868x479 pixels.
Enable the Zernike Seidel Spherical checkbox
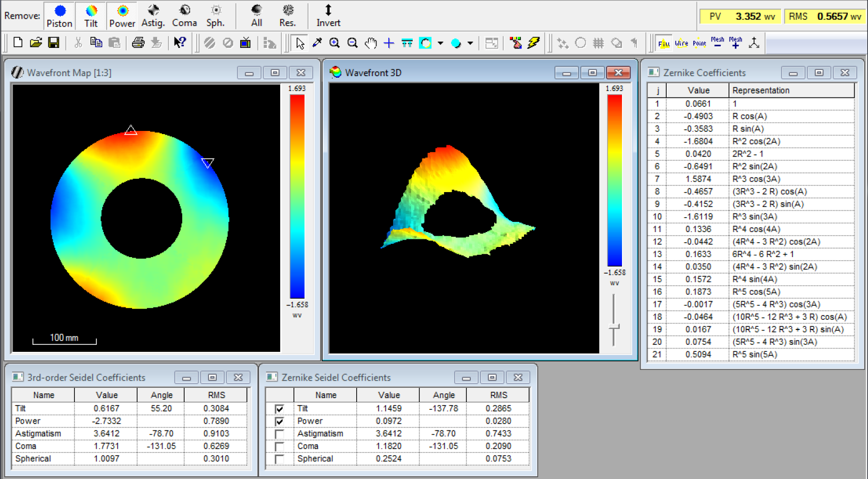point(279,459)
